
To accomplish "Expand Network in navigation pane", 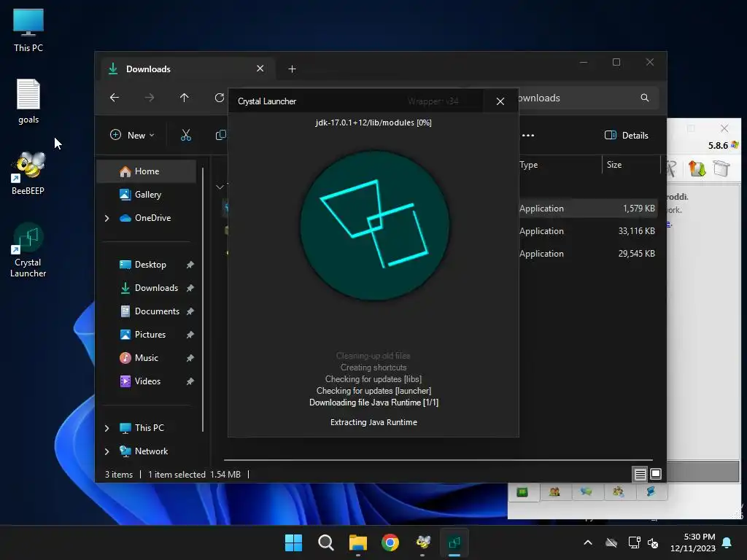I will pos(107,451).
